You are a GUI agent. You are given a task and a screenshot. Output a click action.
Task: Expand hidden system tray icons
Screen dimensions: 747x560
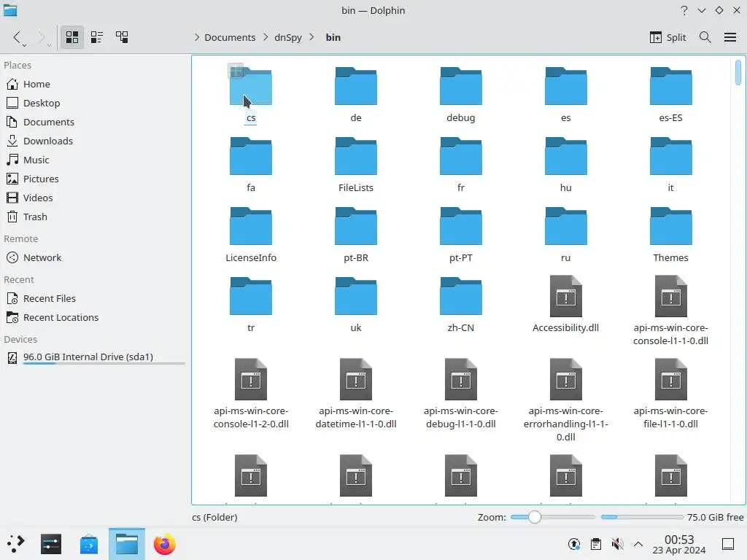[638, 544]
